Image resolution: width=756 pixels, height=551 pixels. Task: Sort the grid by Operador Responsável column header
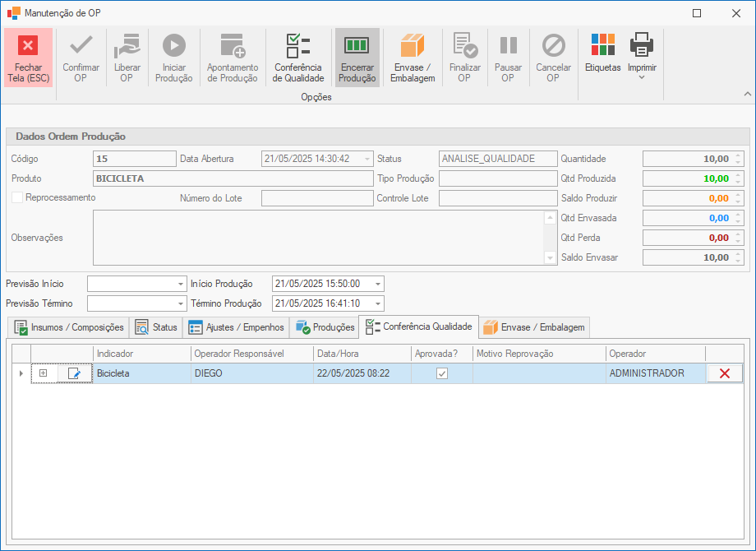point(251,354)
